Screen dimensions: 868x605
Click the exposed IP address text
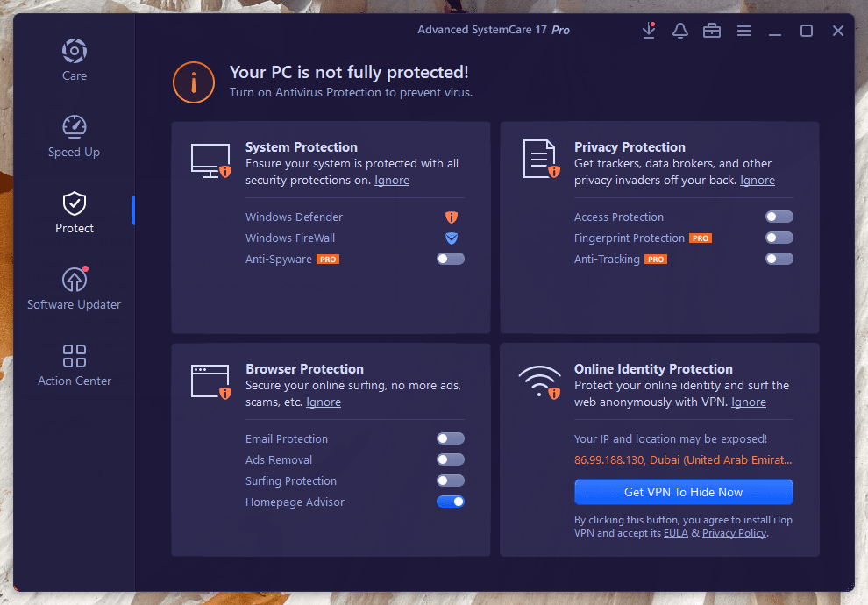(683, 459)
